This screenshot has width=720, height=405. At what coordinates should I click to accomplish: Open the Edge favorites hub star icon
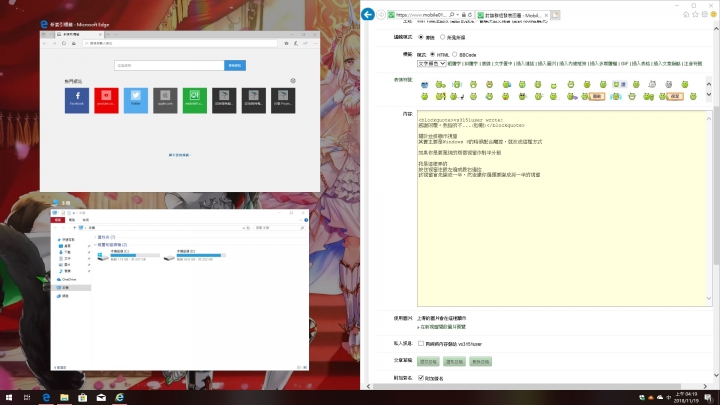click(286, 43)
